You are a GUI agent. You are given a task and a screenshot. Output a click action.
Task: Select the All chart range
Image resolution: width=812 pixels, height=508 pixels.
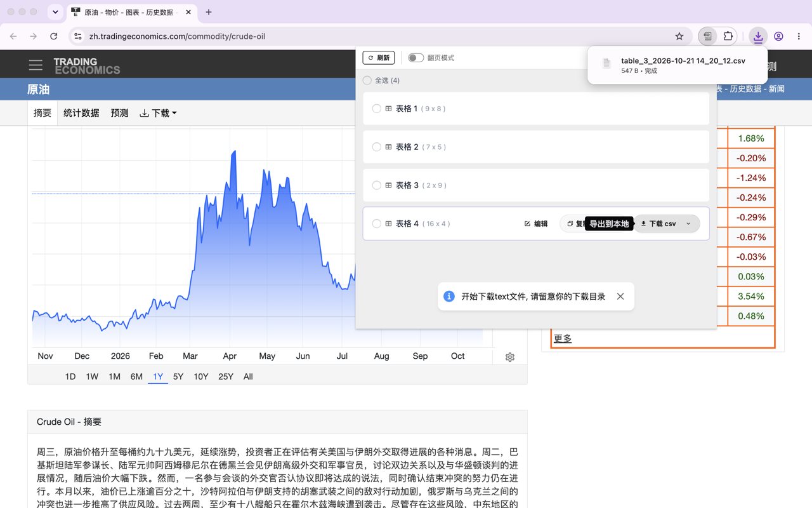[x=248, y=377]
